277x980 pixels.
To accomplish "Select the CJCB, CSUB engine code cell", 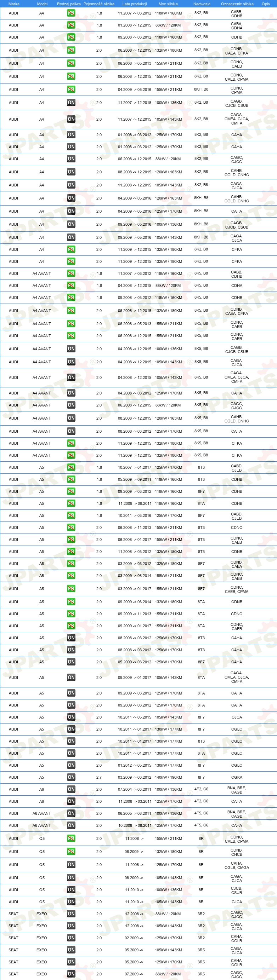I will 237,890.
